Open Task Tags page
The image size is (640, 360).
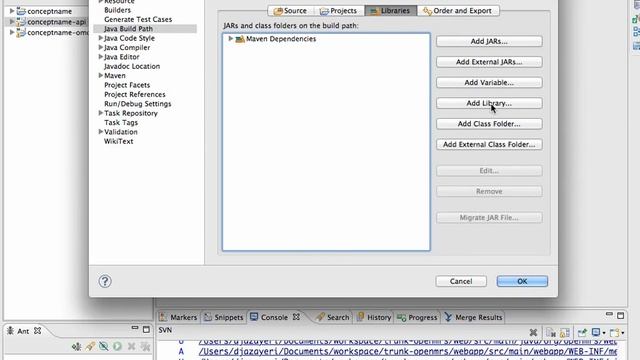click(x=121, y=122)
